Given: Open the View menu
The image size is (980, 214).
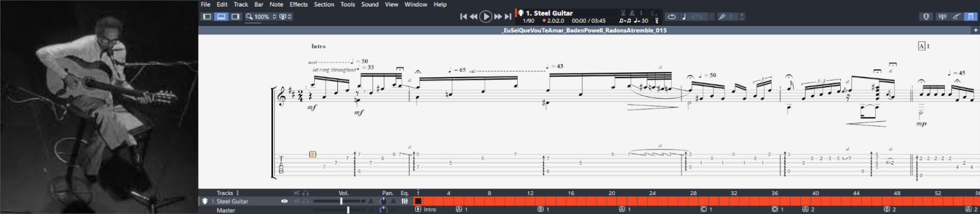Looking at the screenshot, I should pos(391,4).
